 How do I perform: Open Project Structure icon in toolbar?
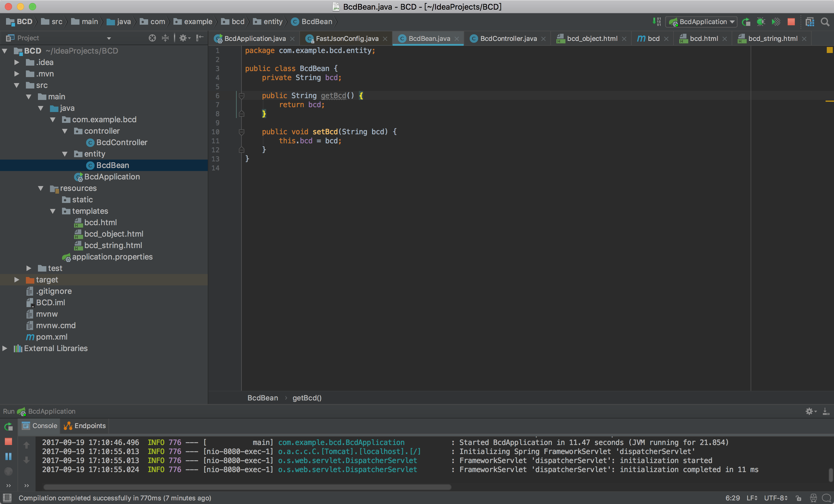click(x=810, y=22)
